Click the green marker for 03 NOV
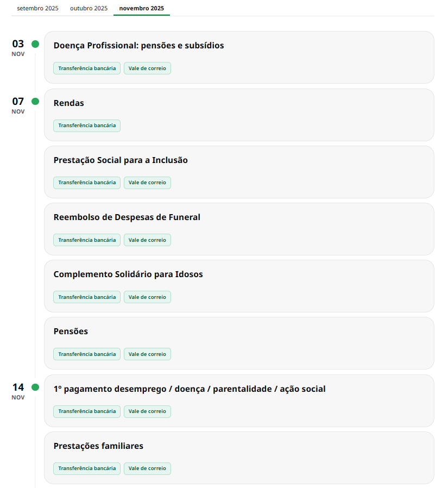The height and width of the screenshot is (488, 448). [35, 44]
